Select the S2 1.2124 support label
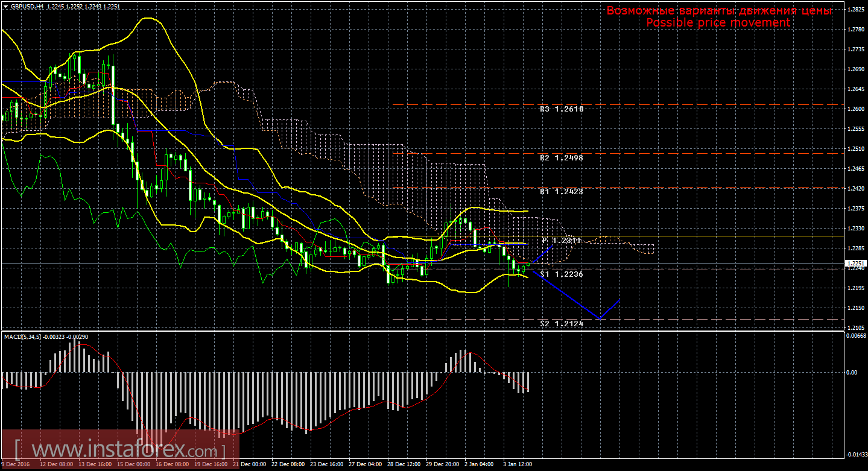This screenshot has height=471, width=868. [561, 324]
